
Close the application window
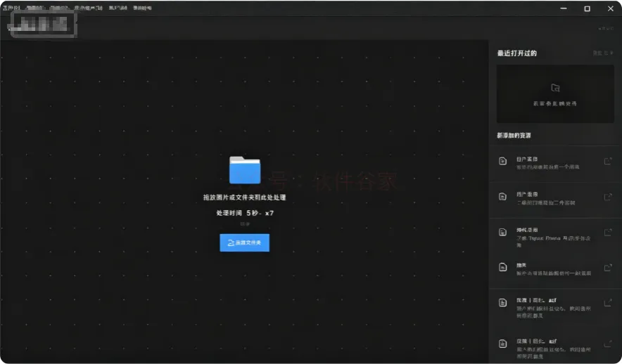click(611, 8)
